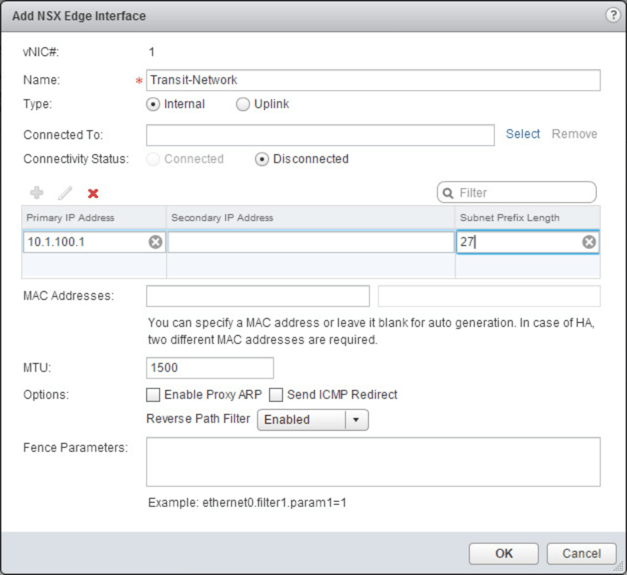Click the help question mark icon

coord(612,15)
